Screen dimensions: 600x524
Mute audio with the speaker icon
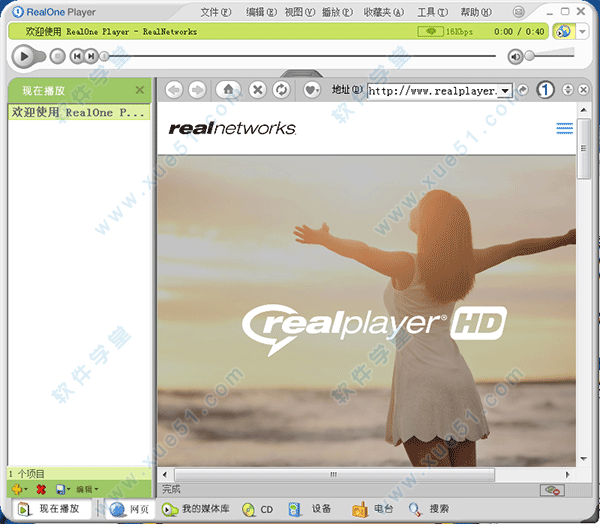pyautogui.click(x=515, y=57)
